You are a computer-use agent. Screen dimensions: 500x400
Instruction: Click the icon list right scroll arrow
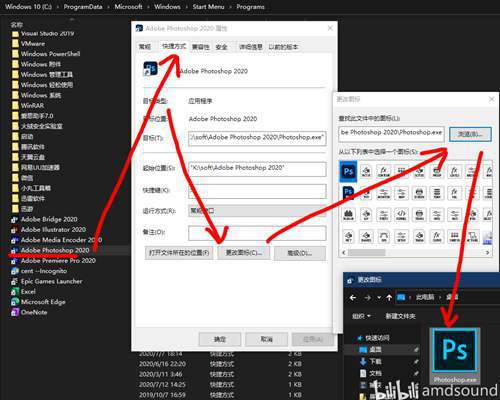488,253
